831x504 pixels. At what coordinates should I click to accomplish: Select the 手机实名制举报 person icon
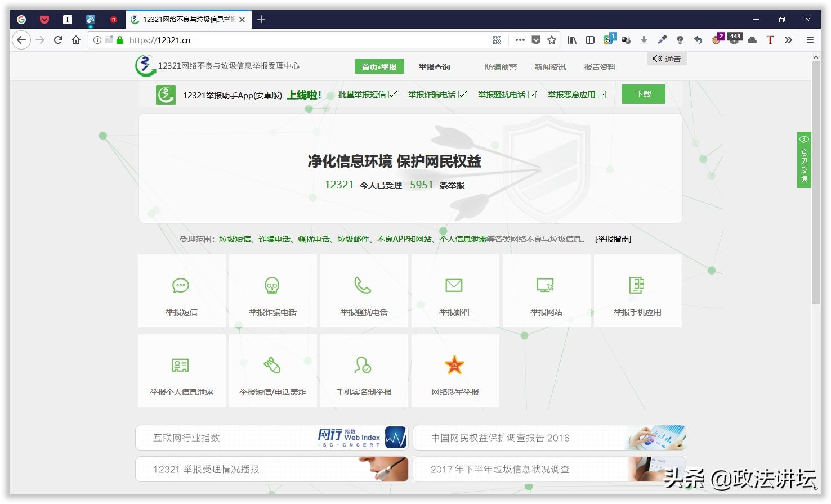click(364, 364)
